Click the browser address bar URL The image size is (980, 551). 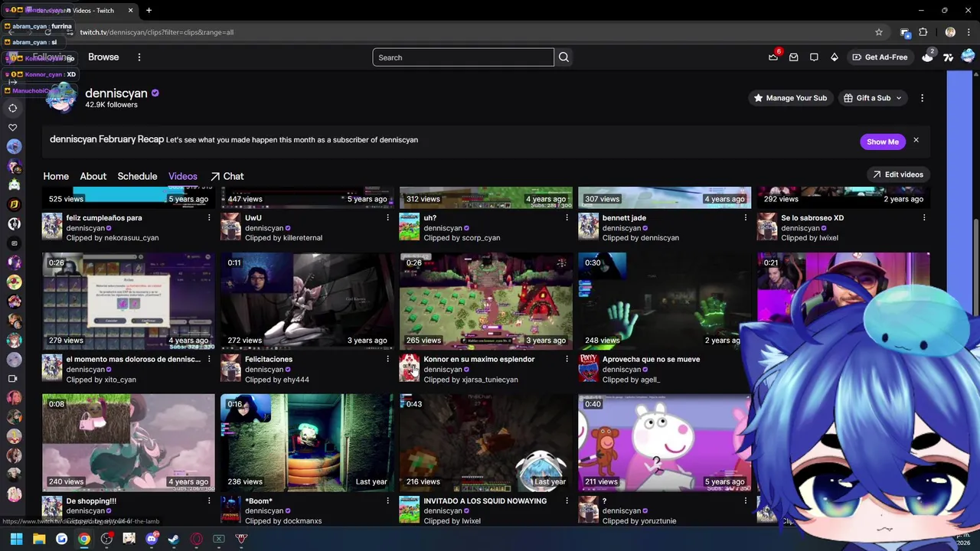(157, 32)
